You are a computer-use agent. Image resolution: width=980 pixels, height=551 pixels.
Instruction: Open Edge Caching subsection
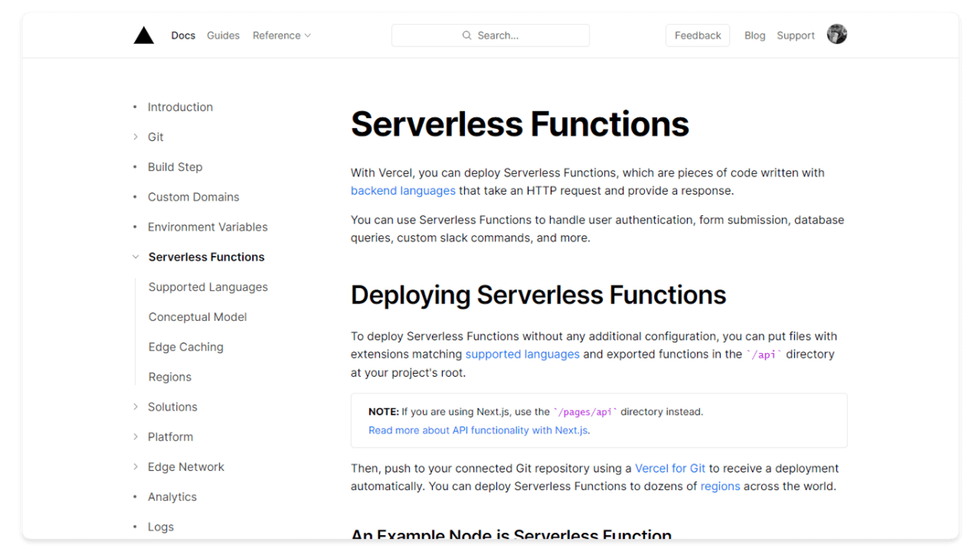coord(186,347)
